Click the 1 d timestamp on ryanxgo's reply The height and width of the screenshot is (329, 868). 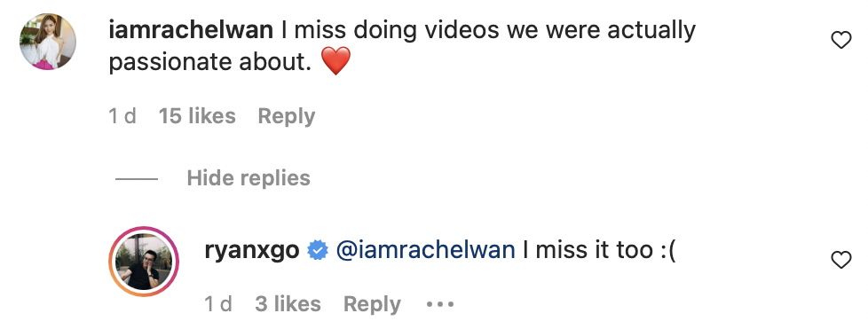pos(218,304)
